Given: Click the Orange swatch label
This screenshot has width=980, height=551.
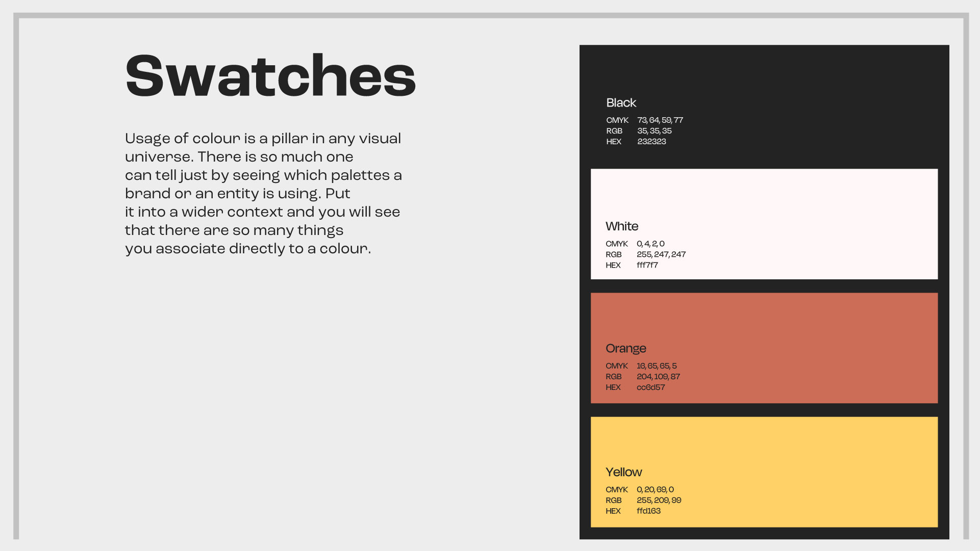Looking at the screenshot, I should (625, 349).
